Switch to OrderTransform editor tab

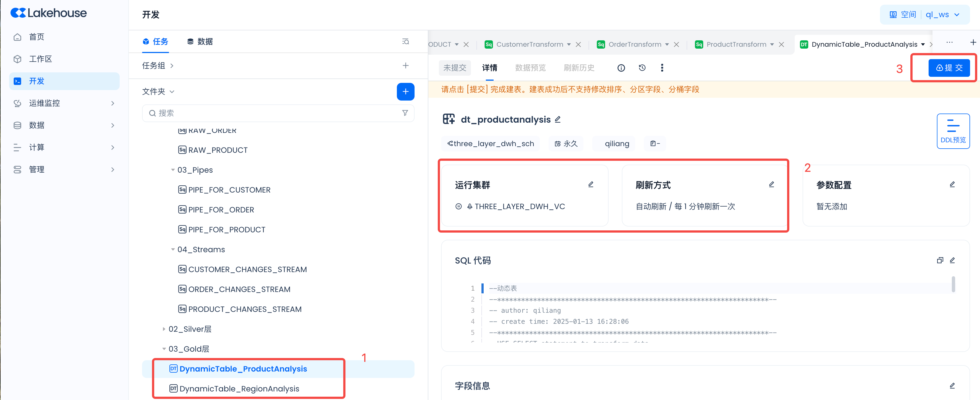pyautogui.click(x=634, y=44)
